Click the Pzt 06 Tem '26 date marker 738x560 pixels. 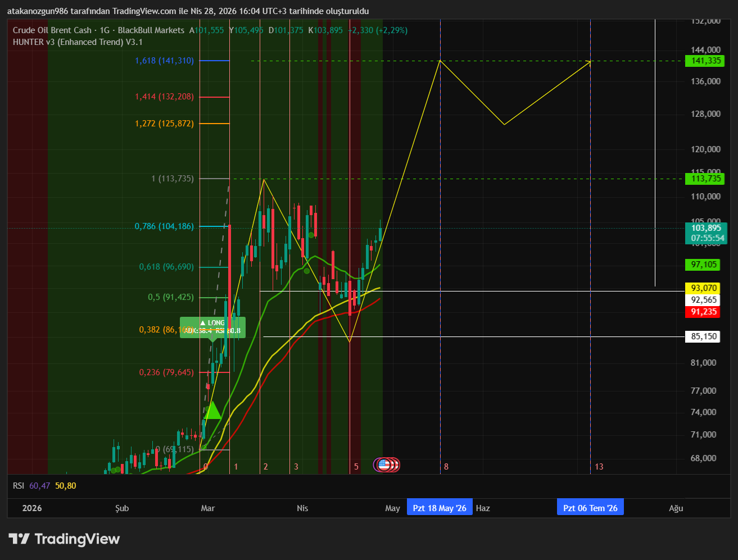(x=590, y=508)
